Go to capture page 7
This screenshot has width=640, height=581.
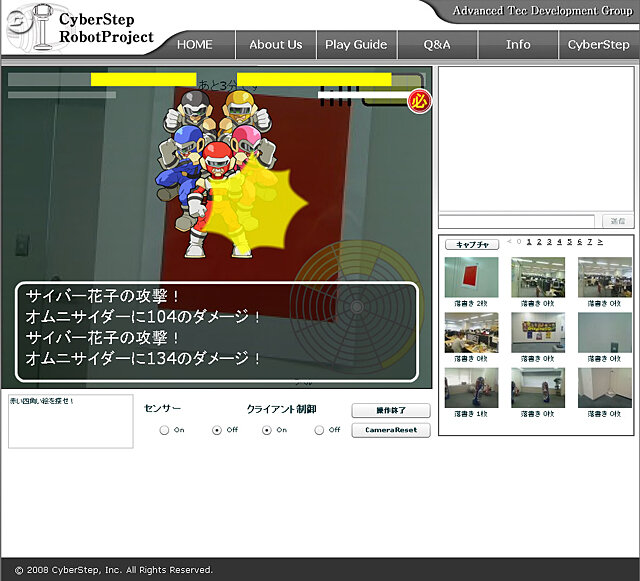[590, 242]
